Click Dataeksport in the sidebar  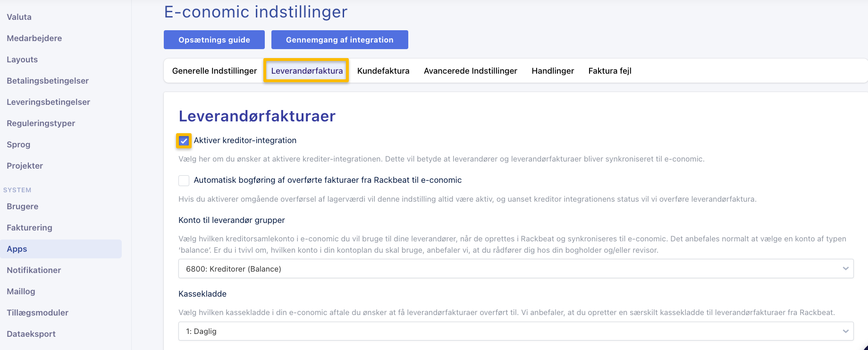[31, 334]
